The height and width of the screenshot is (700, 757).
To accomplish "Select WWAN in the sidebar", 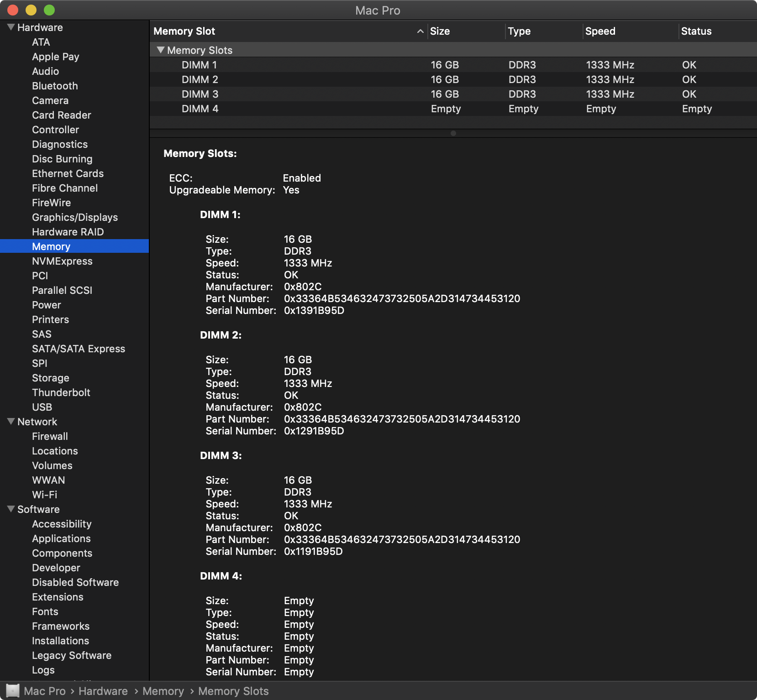I will click(48, 480).
